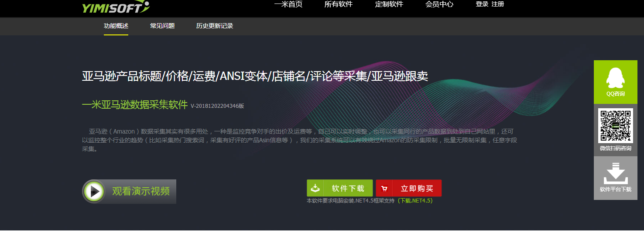The width and height of the screenshot is (644, 237).
Task: Switch to the 常见问题 tab
Action: [162, 26]
